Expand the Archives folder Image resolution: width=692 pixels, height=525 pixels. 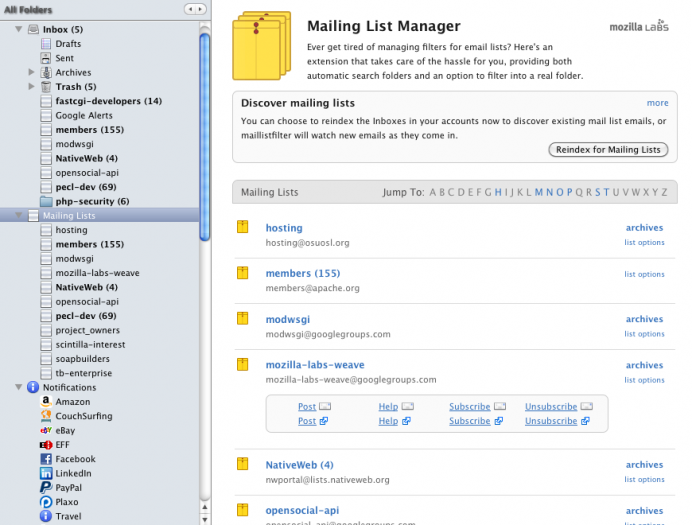point(31,72)
